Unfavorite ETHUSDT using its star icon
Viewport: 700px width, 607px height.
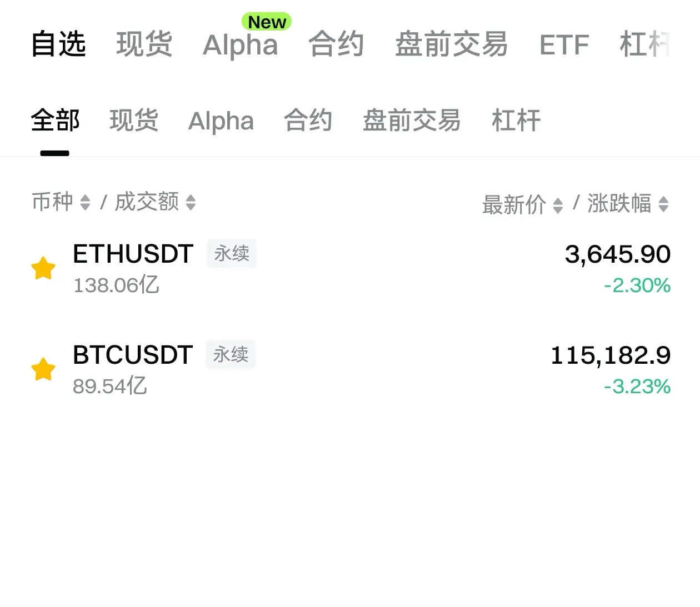point(43,268)
